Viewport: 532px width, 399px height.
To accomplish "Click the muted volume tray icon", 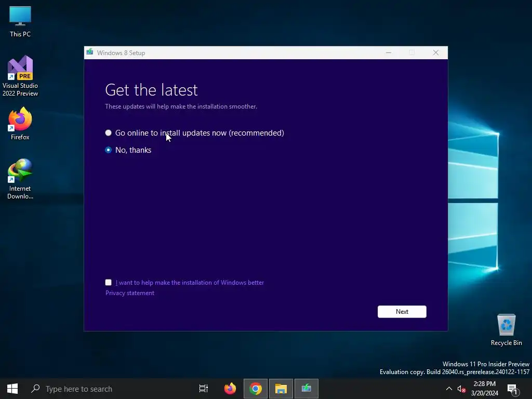I will (x=461, y=389).
